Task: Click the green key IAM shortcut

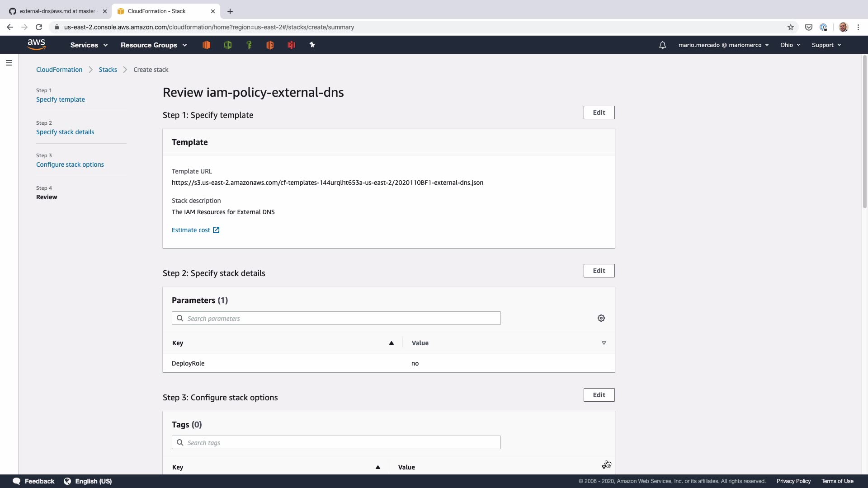Action: tap(249, 45)
